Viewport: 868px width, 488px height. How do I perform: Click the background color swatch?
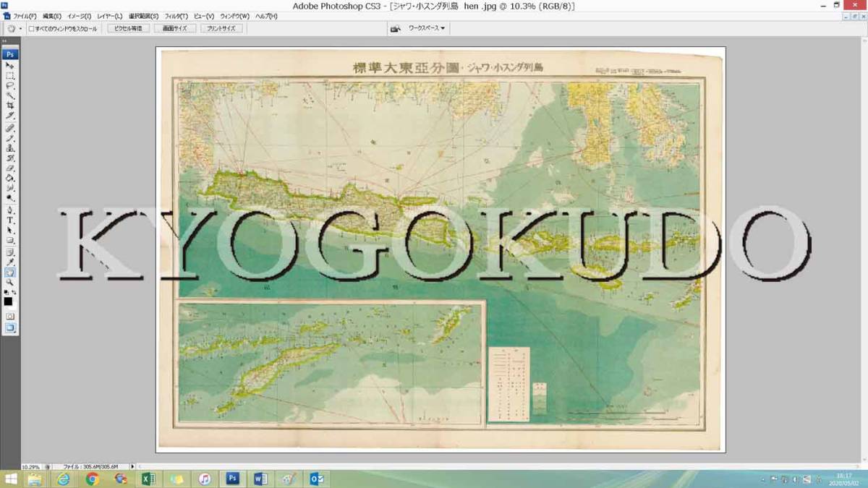click(14, 307)
